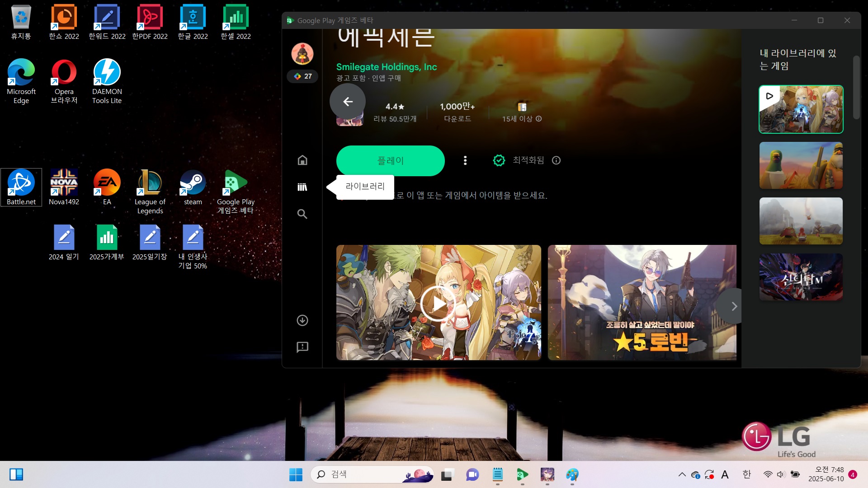This screenshot has height=488, width=868.
Task: Show next screenshots with right chevron
Action: click(x=733, y=306)
